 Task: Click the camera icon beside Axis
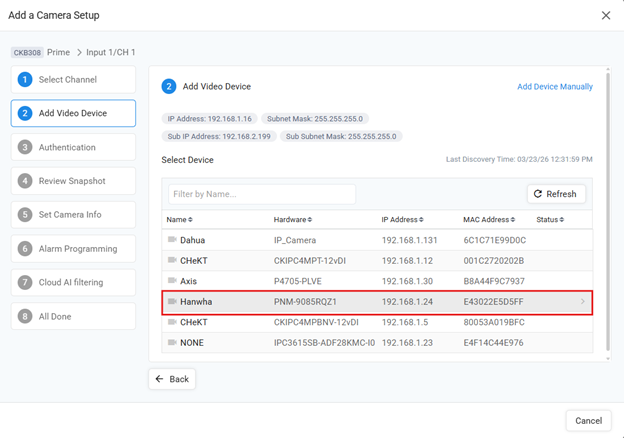[172, 281]
